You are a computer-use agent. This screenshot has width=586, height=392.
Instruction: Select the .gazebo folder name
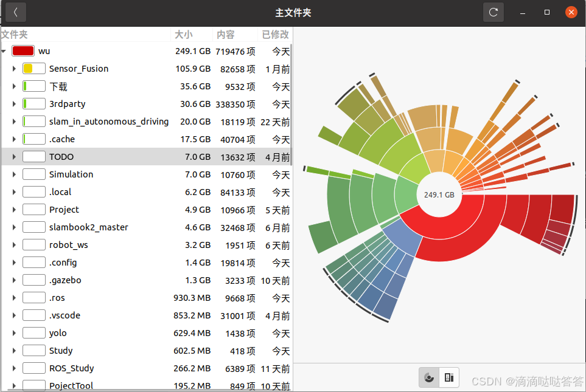pyautogui.click(x=65, y=280)
